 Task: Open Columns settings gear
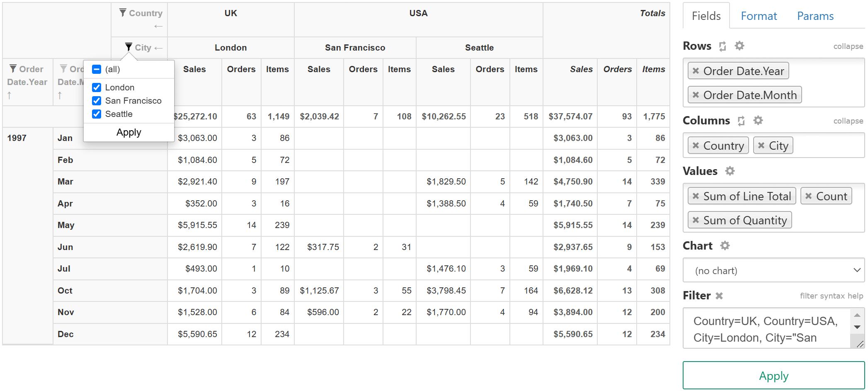click(x=758, y=120)
